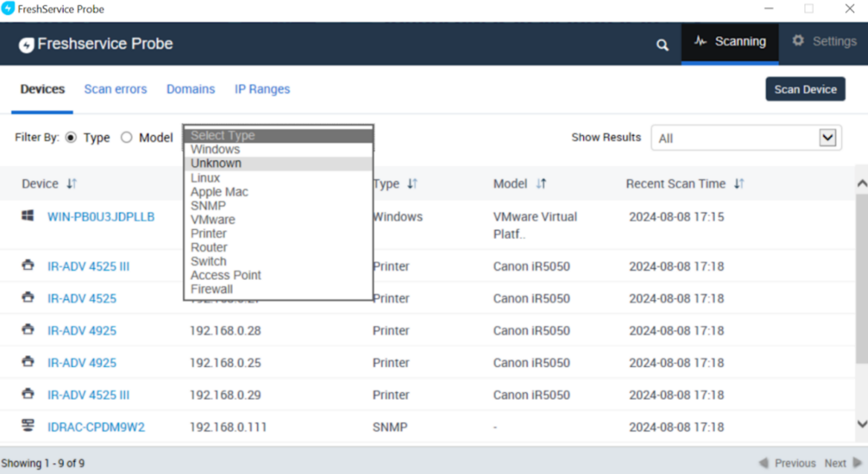Screen dimensions: 868x474
Task: Open IR-ADV 4925 link at 192.168.0.25
Action: pyautogui.click(x=82, y=363)
